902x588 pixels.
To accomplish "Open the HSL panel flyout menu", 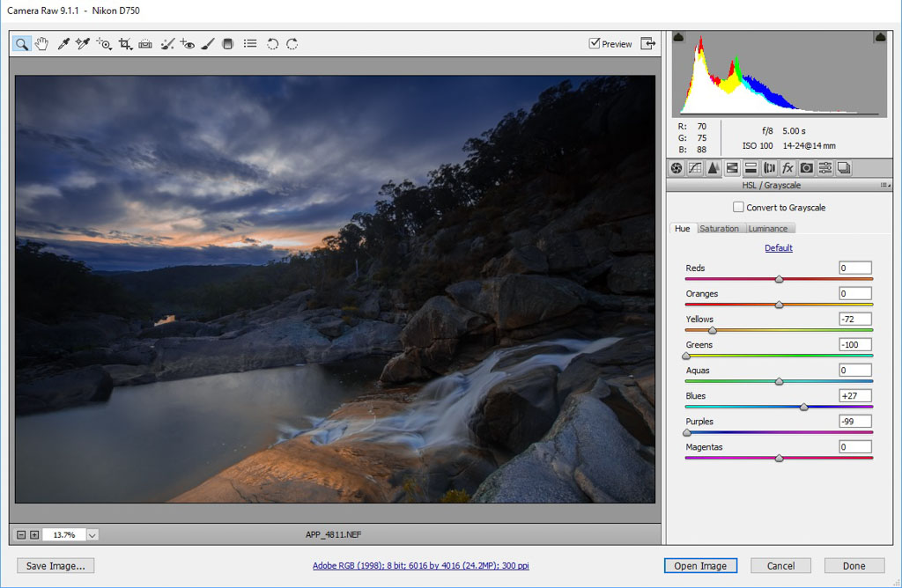I will (884, 186).
